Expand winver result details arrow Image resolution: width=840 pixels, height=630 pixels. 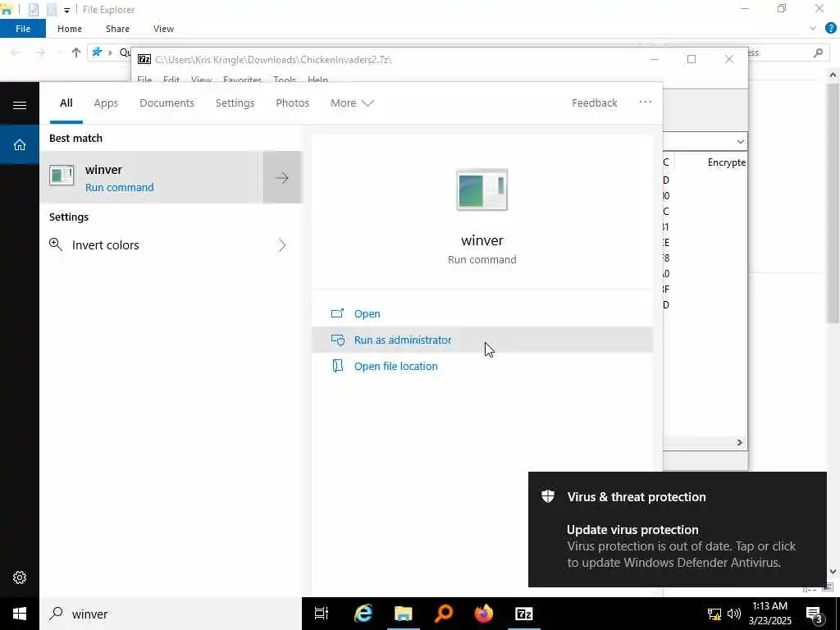tap(282, 177)
